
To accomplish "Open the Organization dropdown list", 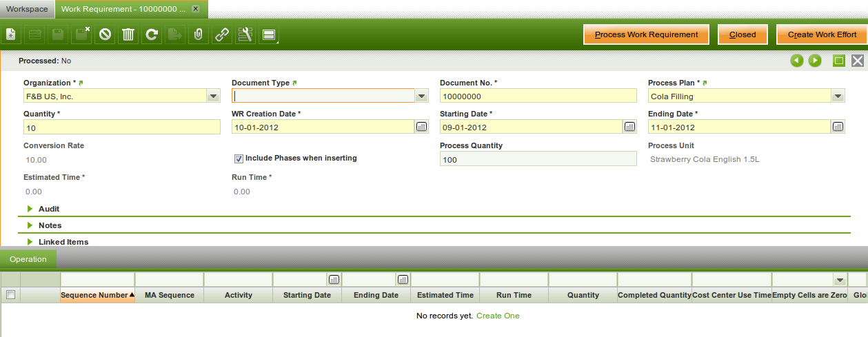I will (x=214, y=96).
